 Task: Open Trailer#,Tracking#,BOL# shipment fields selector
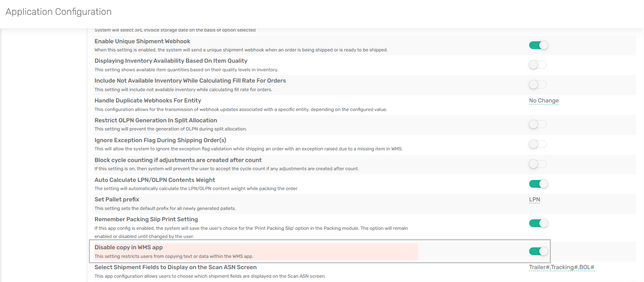561,267
